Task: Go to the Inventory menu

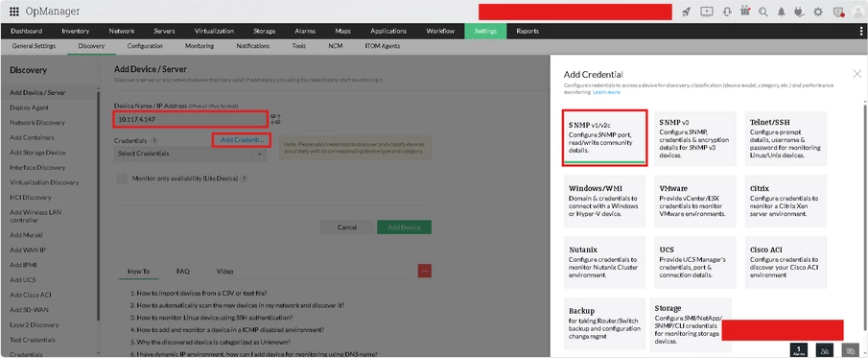Action: (75, 31)
